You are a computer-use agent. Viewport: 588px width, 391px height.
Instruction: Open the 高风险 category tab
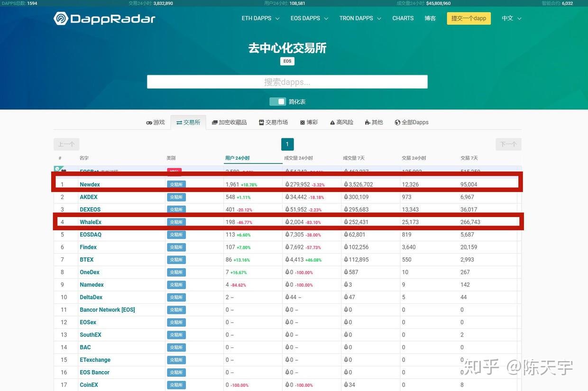(x=342, y=122)
